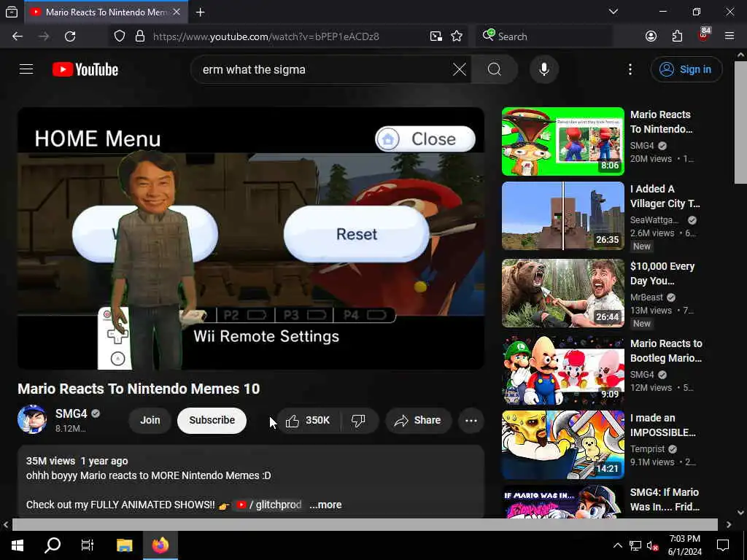Click vertical page scrollbar thumb

coord(740,122)
